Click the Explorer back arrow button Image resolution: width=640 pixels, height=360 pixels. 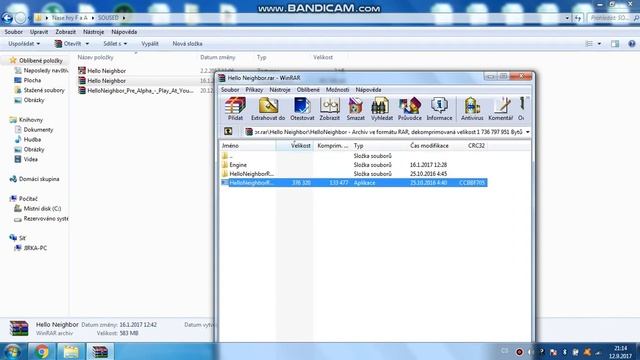(7, 18)
